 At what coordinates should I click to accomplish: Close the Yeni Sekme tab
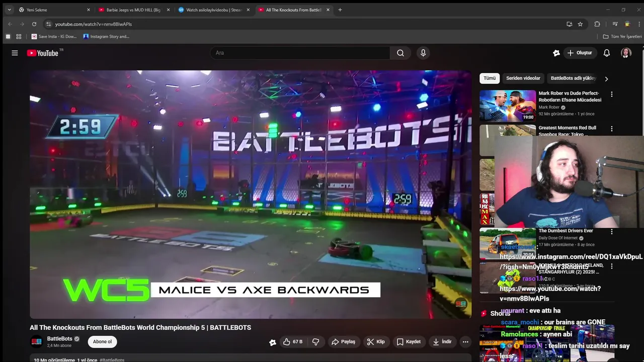(x=89, y=10)
